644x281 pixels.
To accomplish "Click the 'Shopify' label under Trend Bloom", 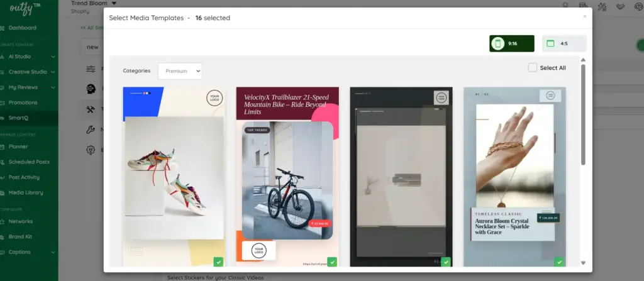I will 80,11.
